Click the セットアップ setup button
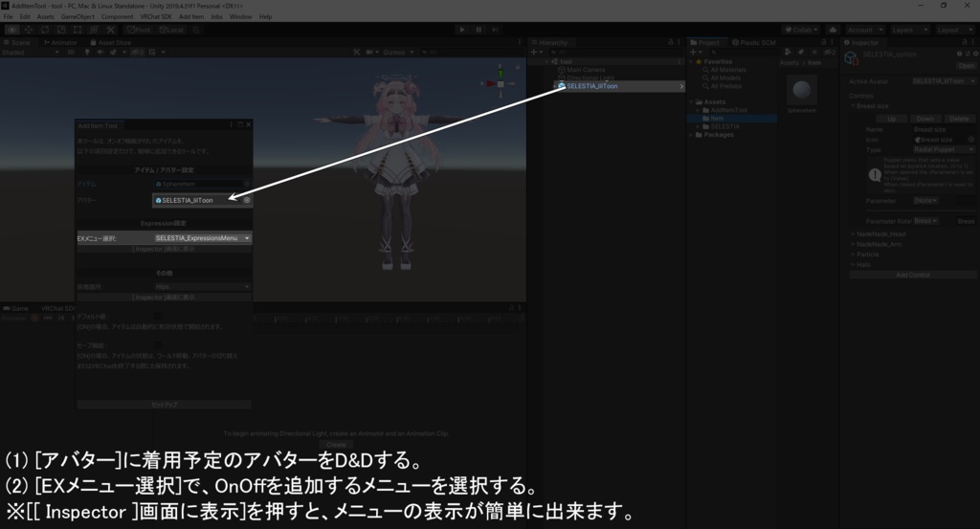This screenshot has width=980, height=529. click(x=164, y=405)
